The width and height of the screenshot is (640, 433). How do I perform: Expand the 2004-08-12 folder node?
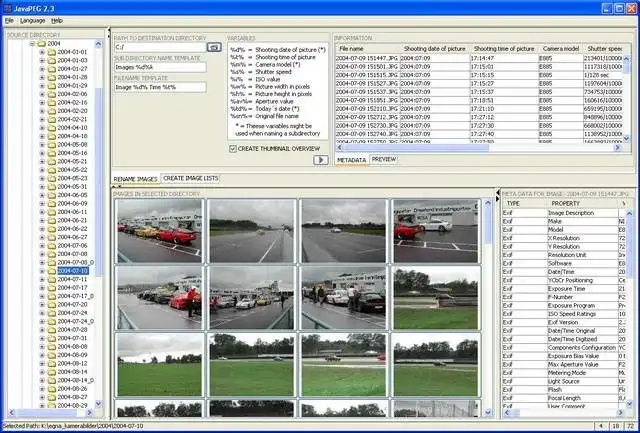tap(42, 363)
